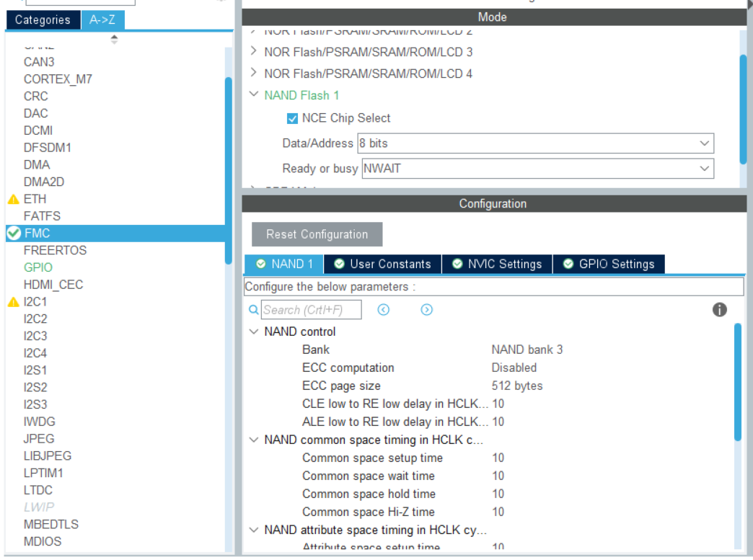Click the info icon in the parameters panel

[x=719, y=310]
